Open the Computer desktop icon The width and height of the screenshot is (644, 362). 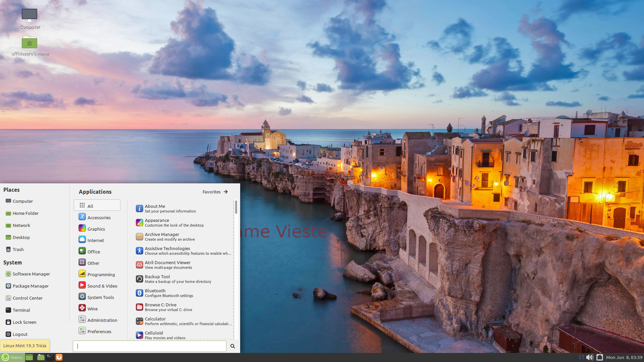(30, 18)
